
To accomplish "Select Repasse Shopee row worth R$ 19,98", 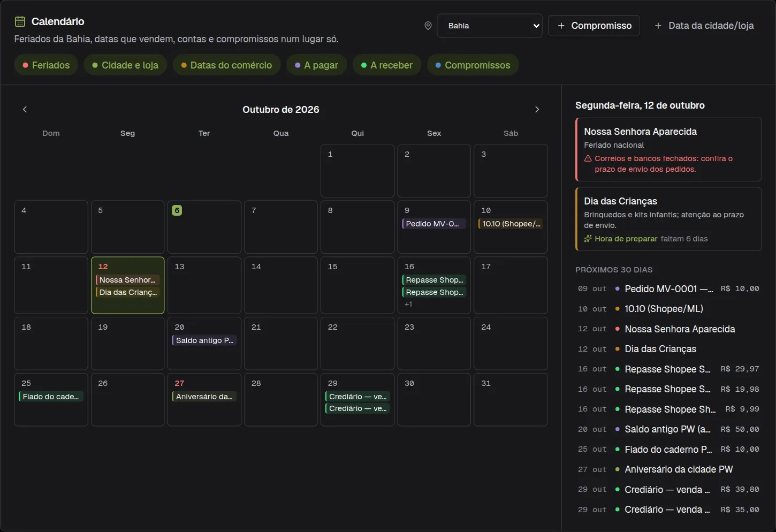I will pos(668,389).
